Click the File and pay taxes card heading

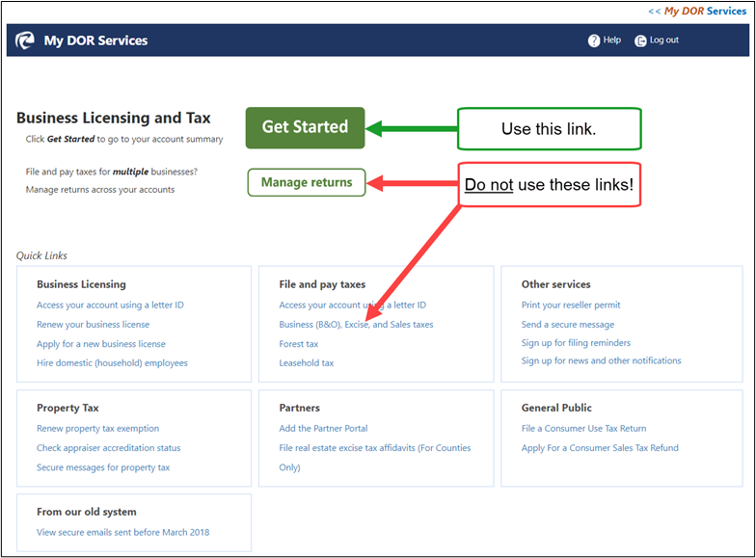tap(322, 284)
